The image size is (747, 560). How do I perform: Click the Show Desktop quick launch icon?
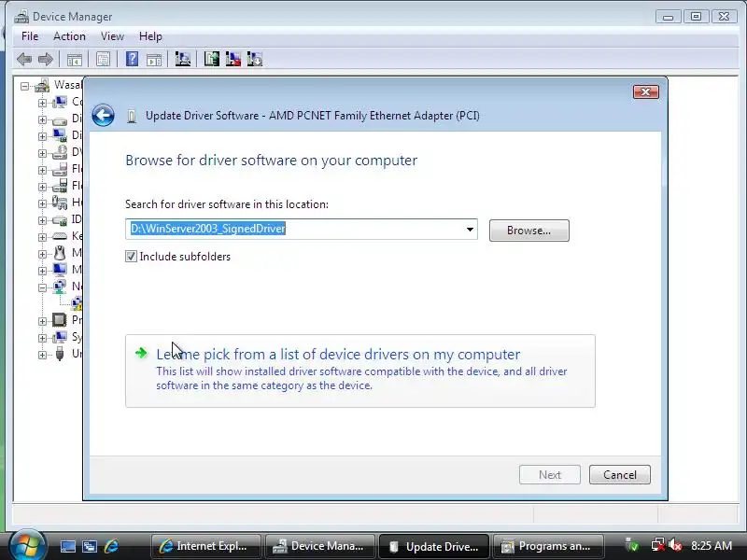click(67, 546)
